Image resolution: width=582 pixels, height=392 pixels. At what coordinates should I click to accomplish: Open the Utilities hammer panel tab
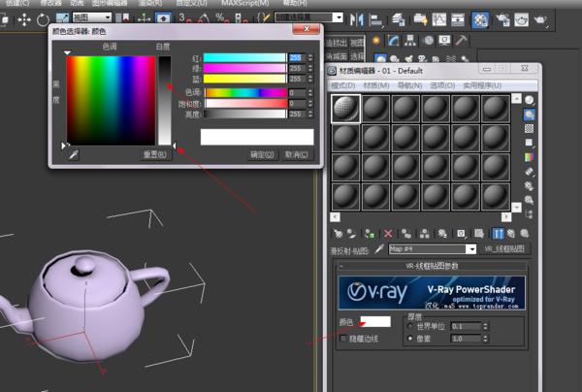(461, 40)
